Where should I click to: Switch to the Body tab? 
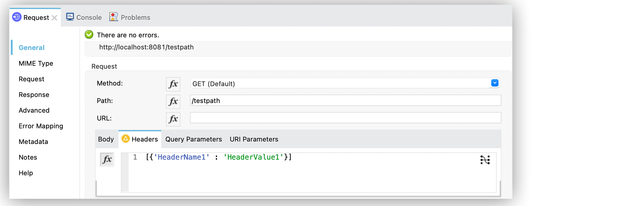click(x=106, y=139)
